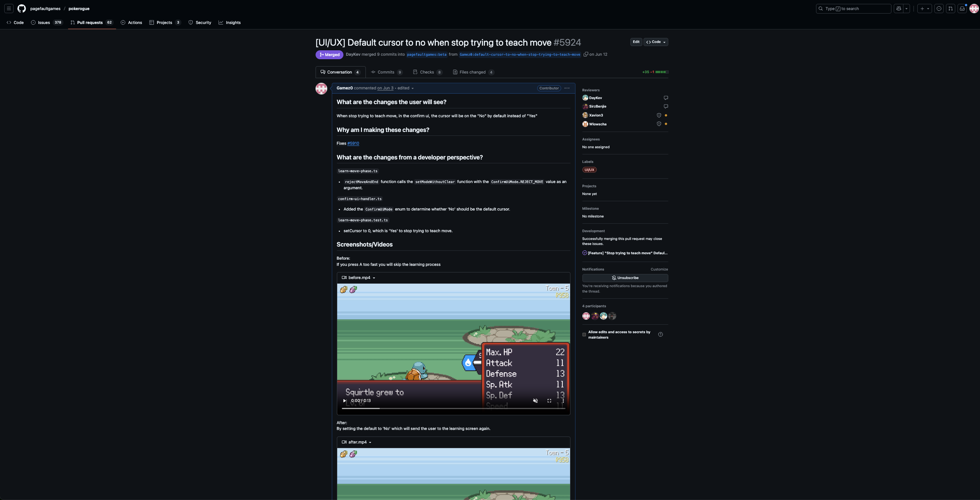Image resolution: width=980 pixels, height=500 pixels.
Task: Click the Unsubscribe button
Action: 625,278
